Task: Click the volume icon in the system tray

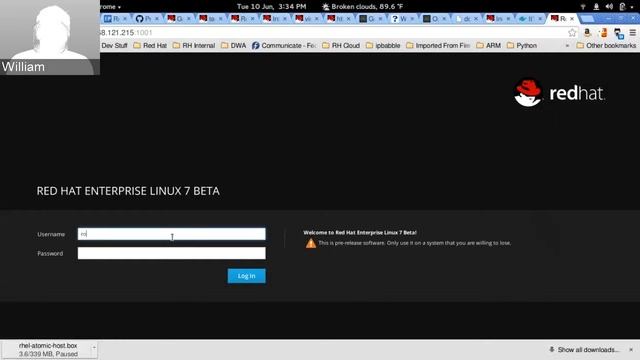Action: (x=609, y=7)
